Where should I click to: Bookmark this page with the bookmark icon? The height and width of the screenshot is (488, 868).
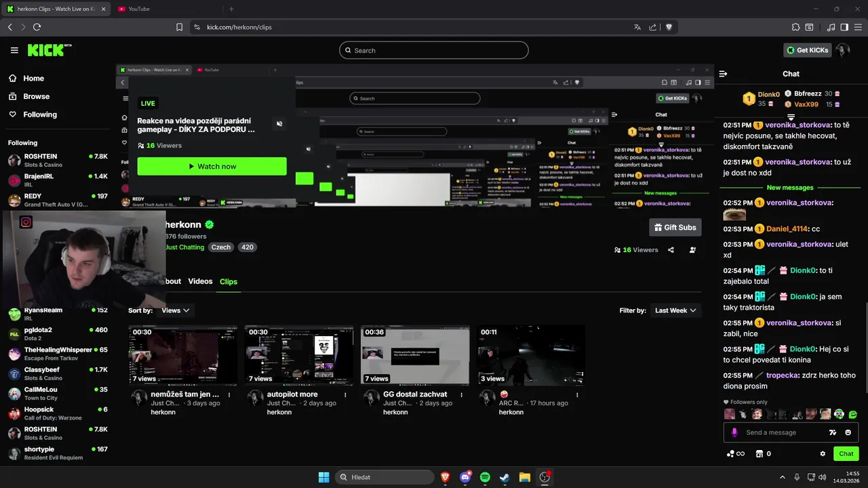tap(179, 27)
